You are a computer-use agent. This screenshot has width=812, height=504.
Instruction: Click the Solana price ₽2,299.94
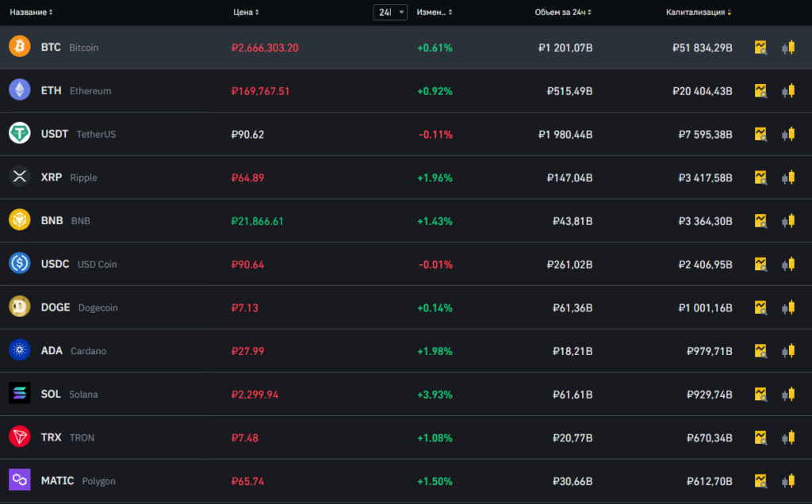[x=255, y=394]
